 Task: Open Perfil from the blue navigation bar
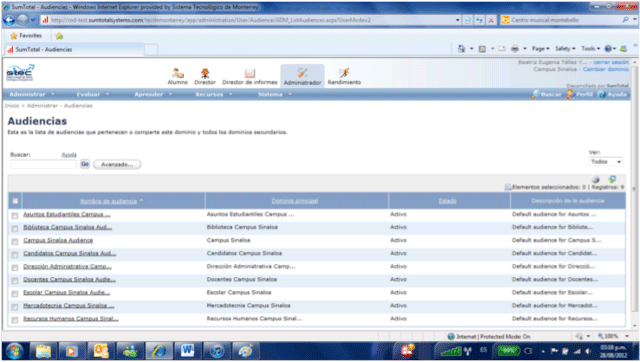pyautogui.click(x=580, y=94)
